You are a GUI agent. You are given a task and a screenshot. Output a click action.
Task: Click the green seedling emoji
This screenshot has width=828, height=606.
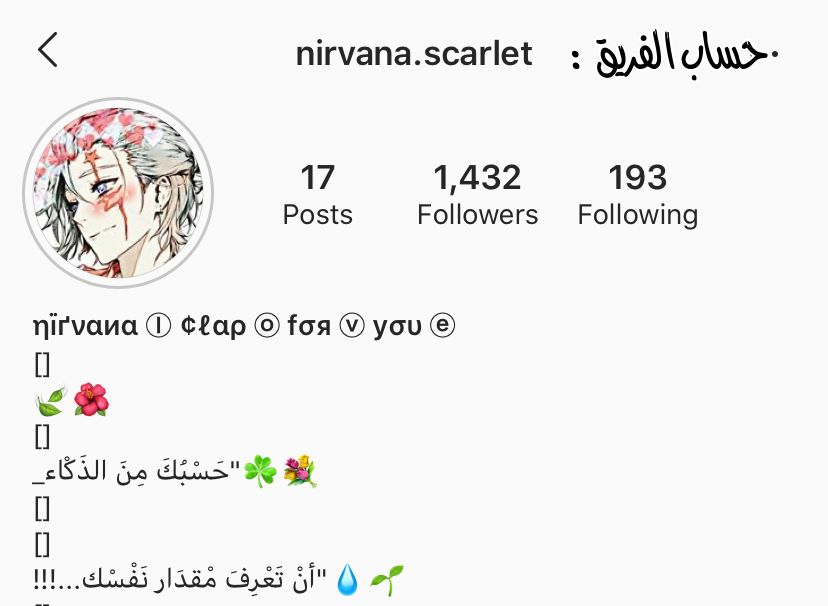pyautogui.click(x=387, y=580)
